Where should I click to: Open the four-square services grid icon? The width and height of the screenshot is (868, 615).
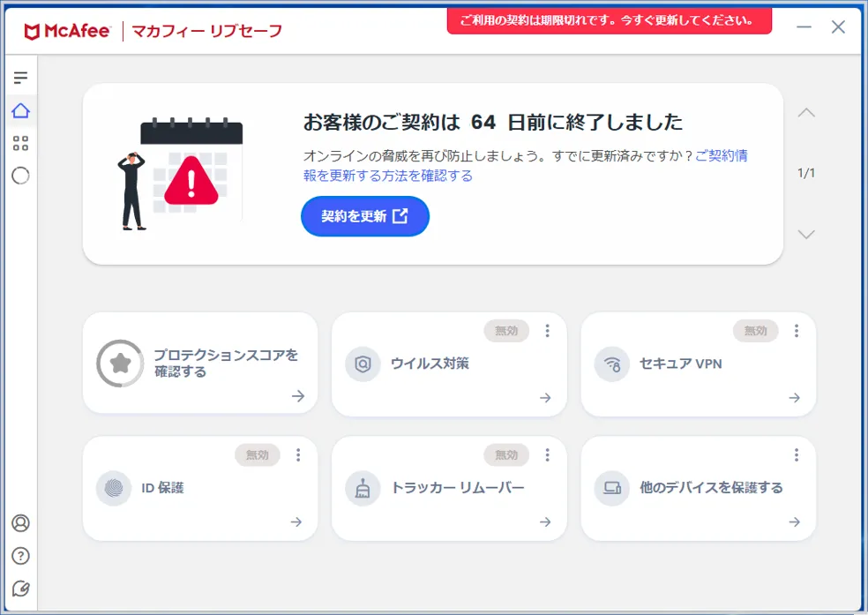[x=20, y=143]
